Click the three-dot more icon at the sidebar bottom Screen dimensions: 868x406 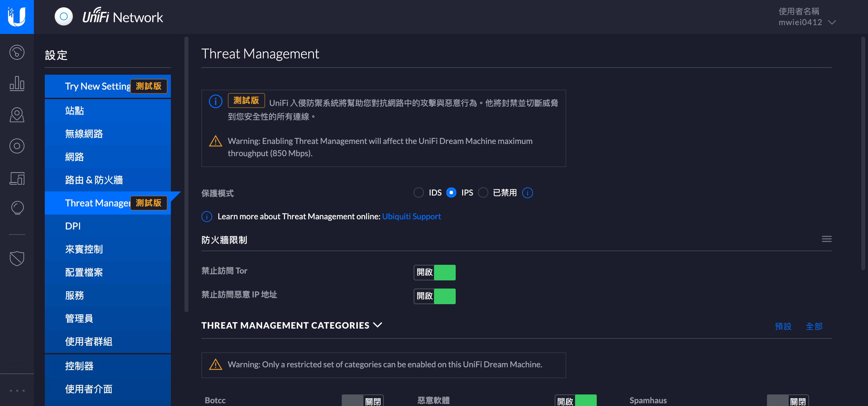pyautogui.click(x=17, y=390)
